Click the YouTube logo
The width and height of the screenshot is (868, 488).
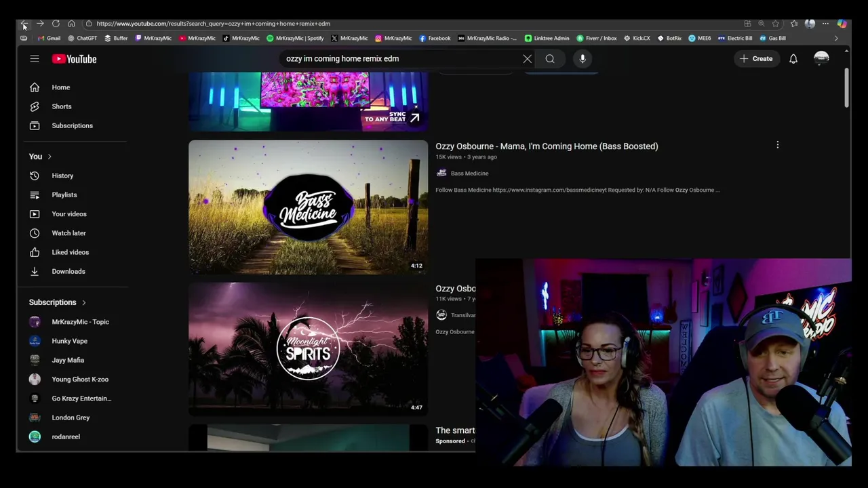[75, 59]
